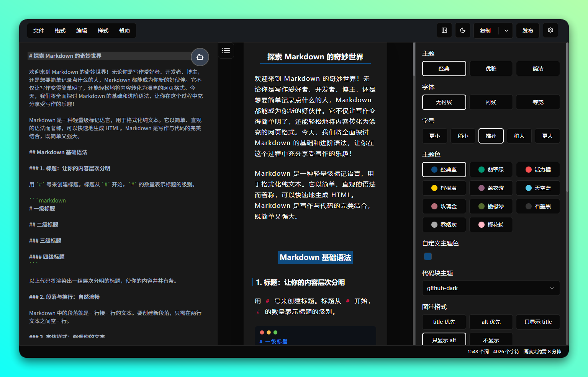The image size is (588, 377).
Task: Click the 复制 button
Action: pos(486,31)
